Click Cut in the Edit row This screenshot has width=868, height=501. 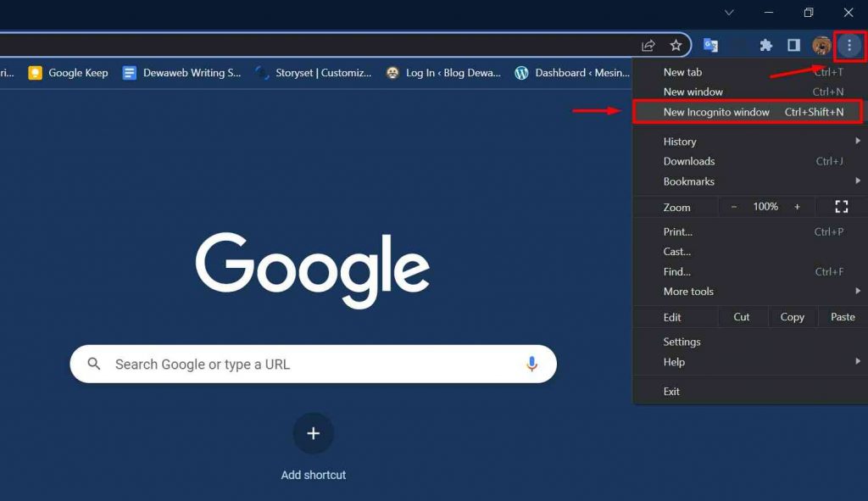pos(742,317)
